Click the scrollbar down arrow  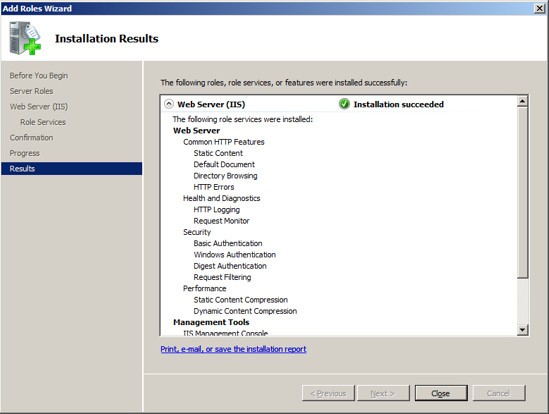(x=522, y=330)
